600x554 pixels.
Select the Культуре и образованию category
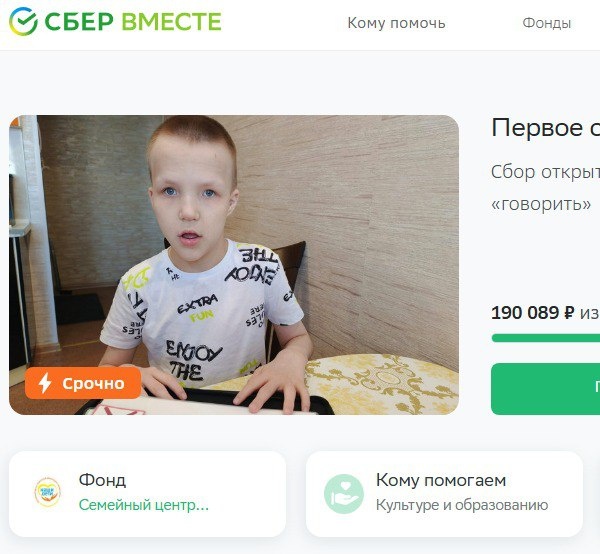coord(461,505)
